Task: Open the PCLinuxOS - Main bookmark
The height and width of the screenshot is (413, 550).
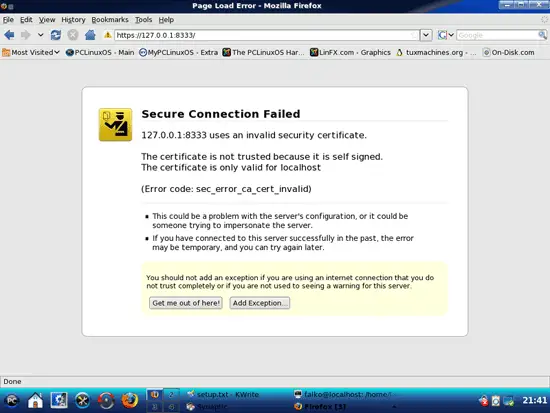Action: click(100, 53)
